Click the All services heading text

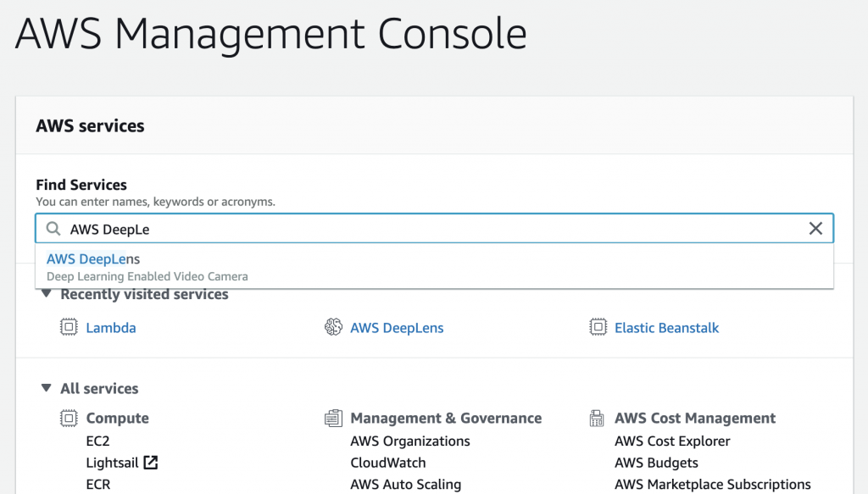click(100, 388)
